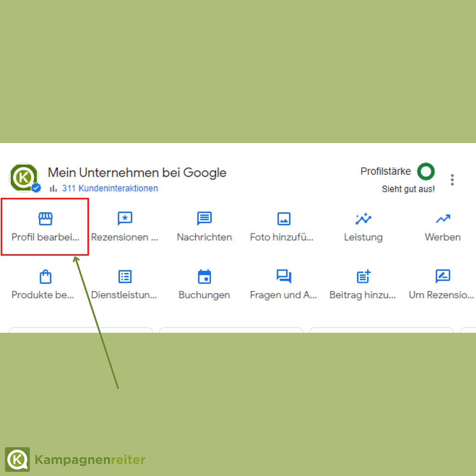The image size is (476, 476).
Task: Open the Nachrichten message icon
Action: [x=205, y=218]
